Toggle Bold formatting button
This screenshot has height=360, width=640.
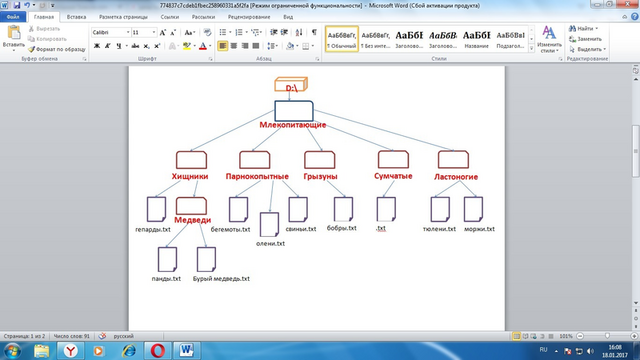[x=97, y=46]
